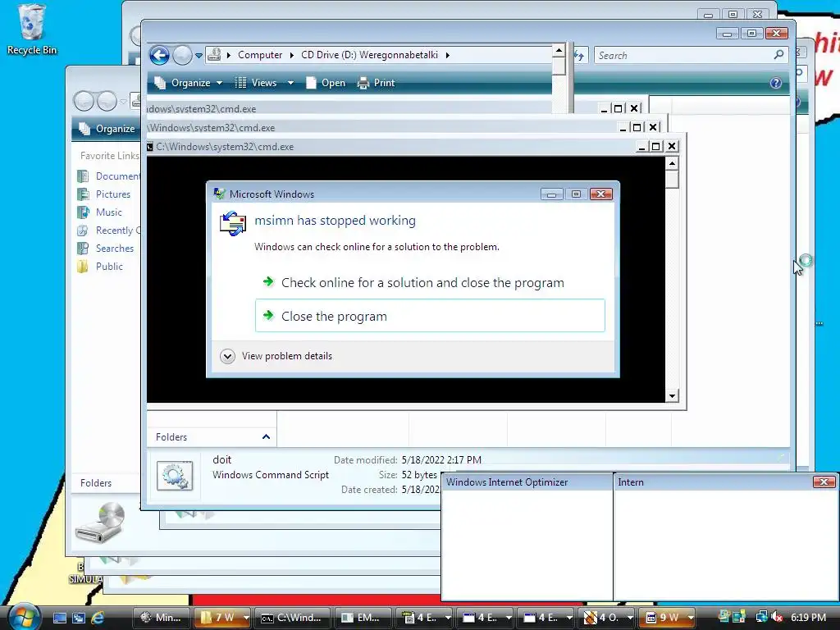This screenshot has width=840, height=630.
Task: Click the msimn mail icon in error dialog
Action: tap(233, 224)
